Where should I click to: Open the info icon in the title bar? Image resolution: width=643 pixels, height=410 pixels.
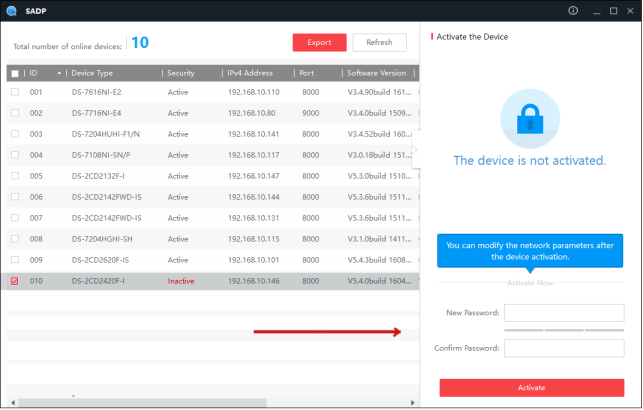(573, 11)
